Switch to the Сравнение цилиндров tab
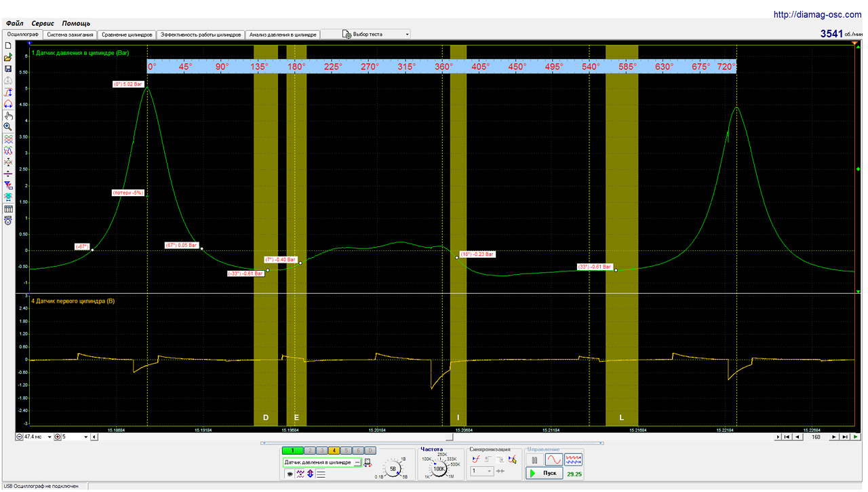 point(127,34)
